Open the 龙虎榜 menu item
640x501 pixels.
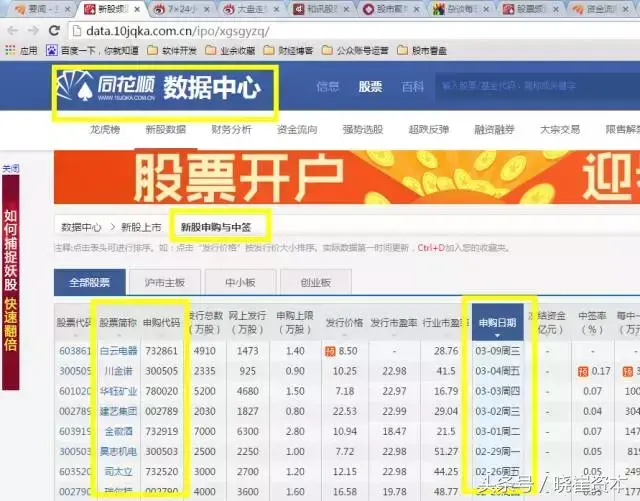tap(105, 130)
